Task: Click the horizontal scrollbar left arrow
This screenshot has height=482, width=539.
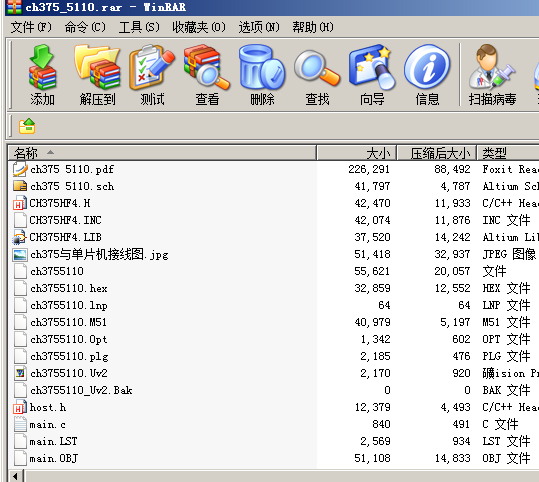Action: click(15, 476)
